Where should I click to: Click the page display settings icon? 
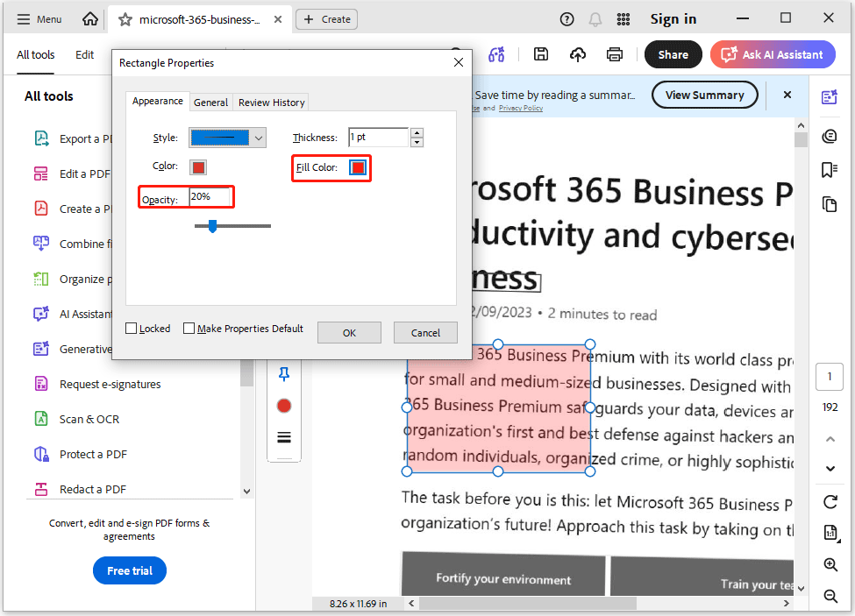(830, 532)
